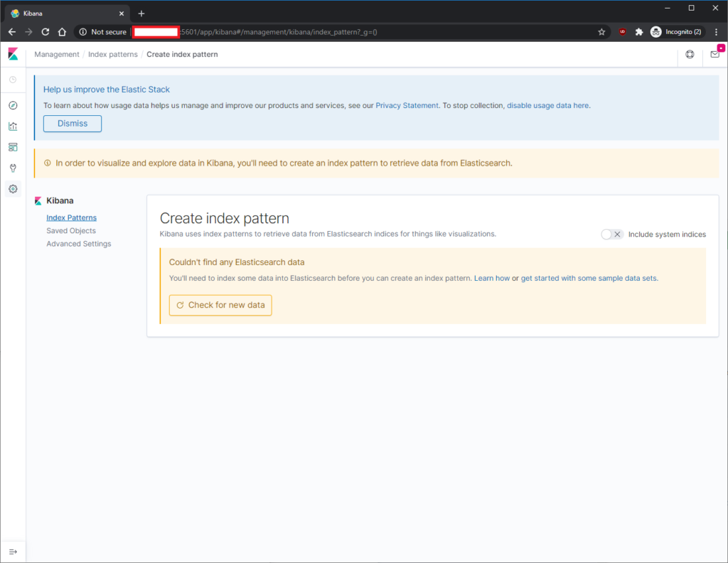The width and height of the screenshot is (728, 563).
Task: Click the Help us improve the Elastic Stack title
Action: tap(107, 90)
